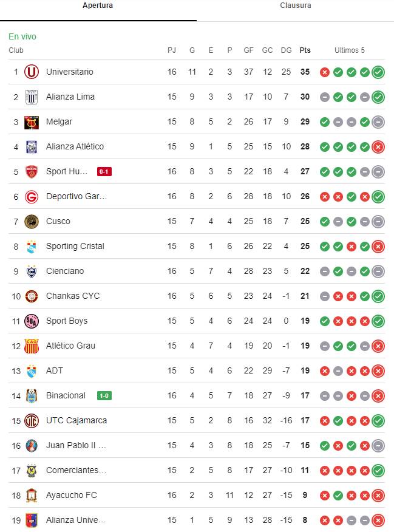Open the Sporting Cristal team name

pos(75,246)
